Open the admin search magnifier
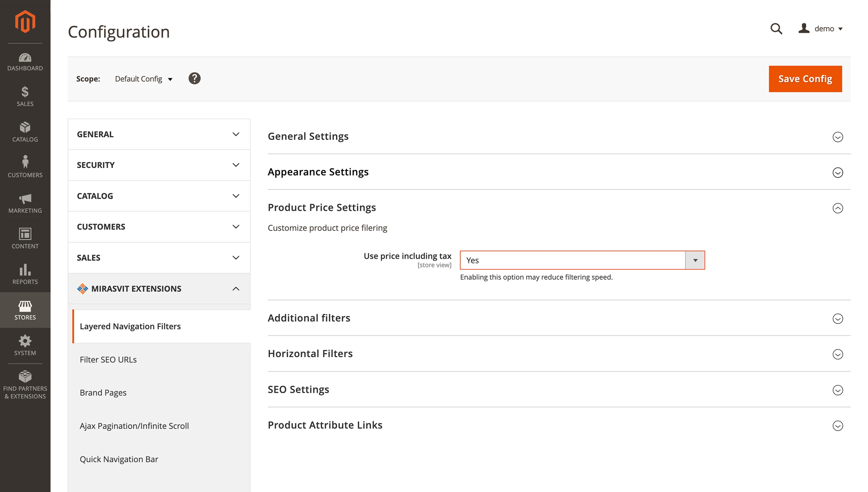The height and width of the screenshot is (492, 868). 776,29
